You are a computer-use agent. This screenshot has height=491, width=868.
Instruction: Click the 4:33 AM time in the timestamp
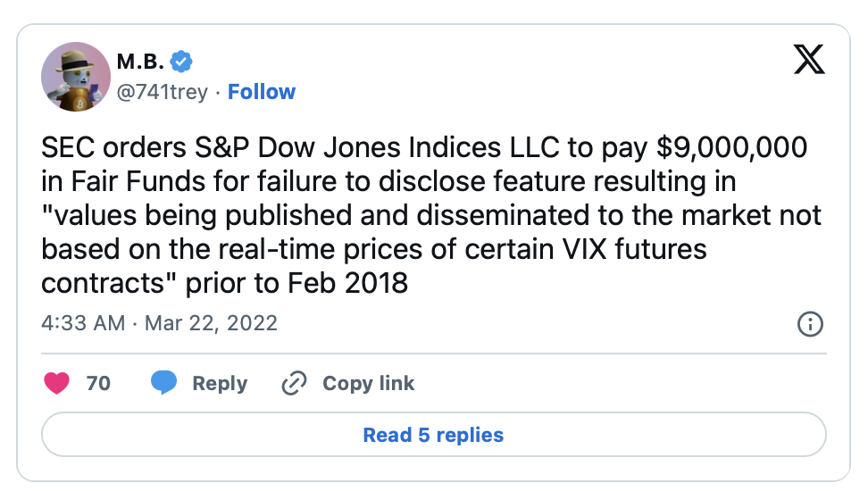83,322
